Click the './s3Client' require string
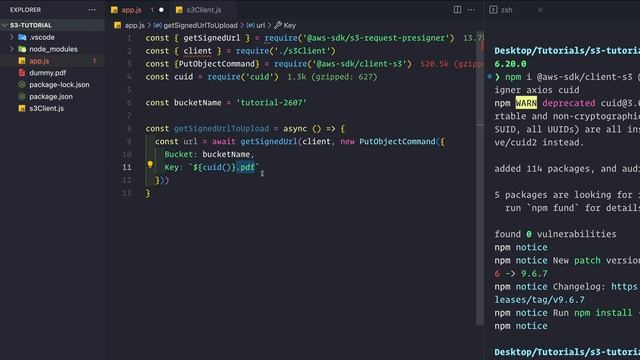640x360 pixels. pos(302,51)
